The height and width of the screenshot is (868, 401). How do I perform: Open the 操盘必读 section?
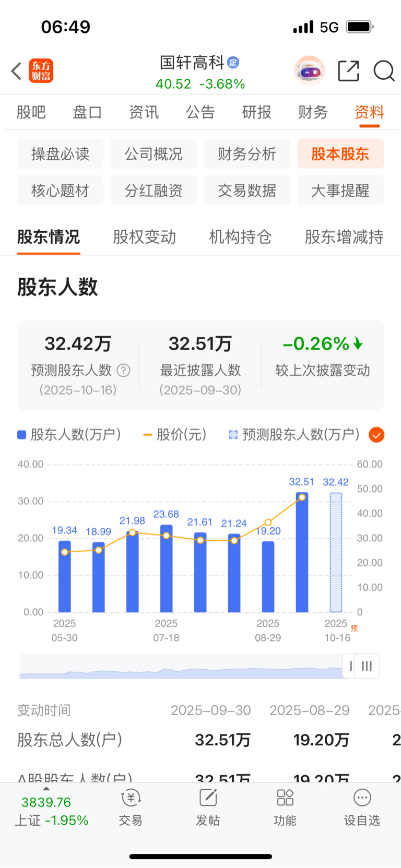pyautogui.click(x=60, y=153)
